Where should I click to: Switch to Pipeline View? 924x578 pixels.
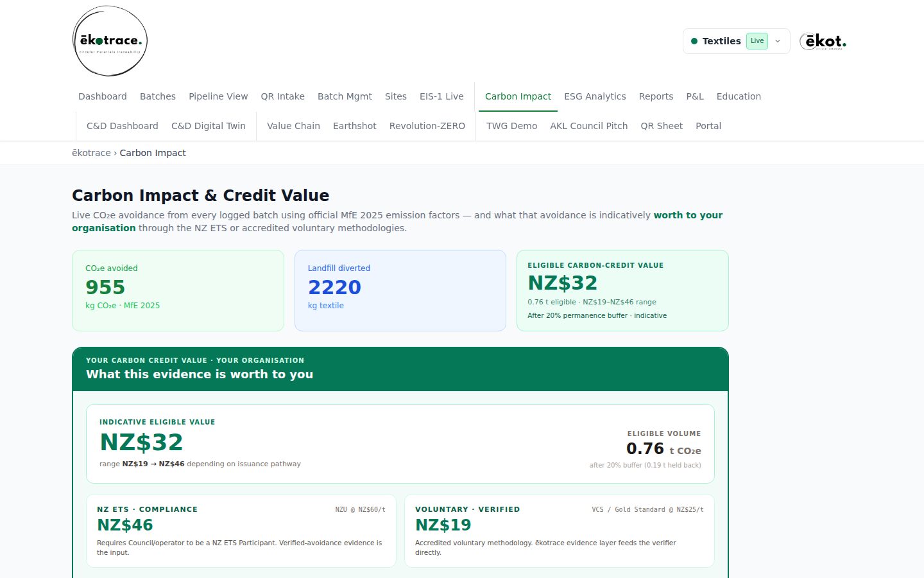218,96
